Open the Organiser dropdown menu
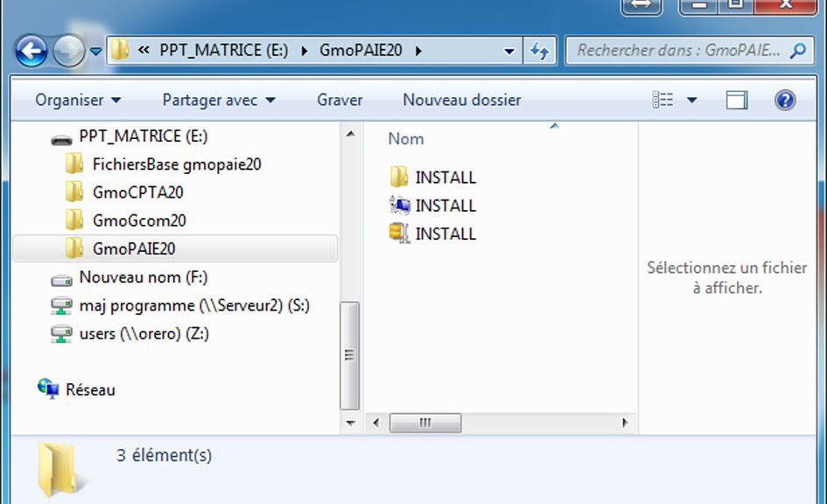The image size is (827, 504). (78, 100)
